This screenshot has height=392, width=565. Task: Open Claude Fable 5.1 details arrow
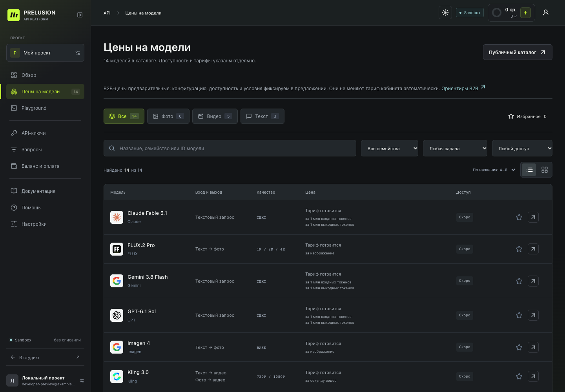click(533, 217)
